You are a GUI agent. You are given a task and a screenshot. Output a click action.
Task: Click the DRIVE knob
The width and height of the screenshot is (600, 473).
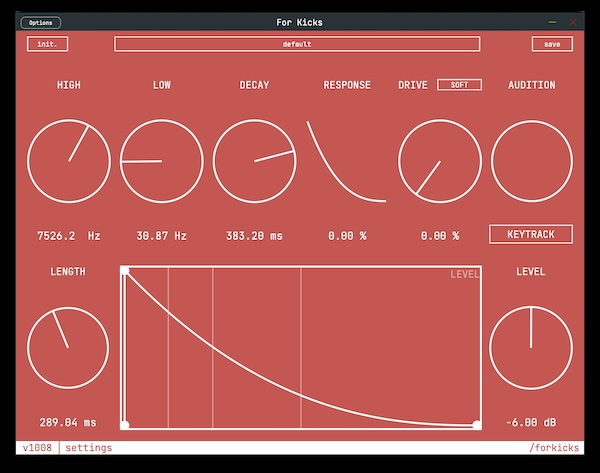440,161
